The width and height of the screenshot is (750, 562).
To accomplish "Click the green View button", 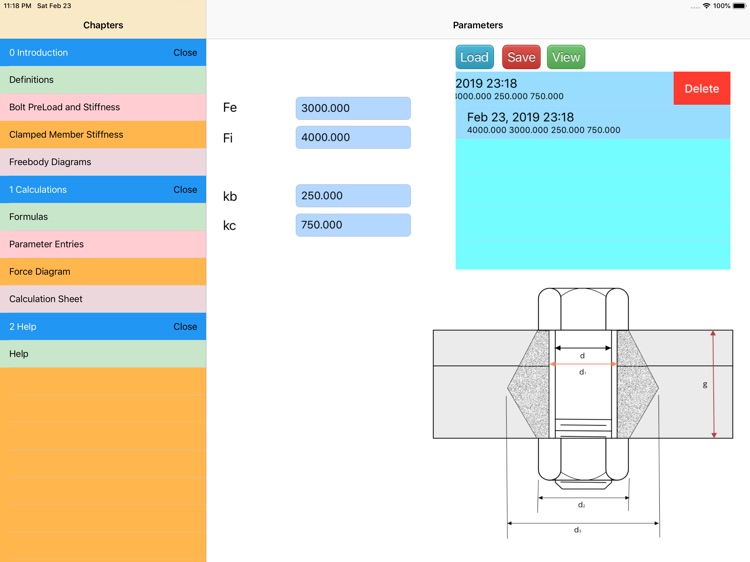I will coord(566,57).
